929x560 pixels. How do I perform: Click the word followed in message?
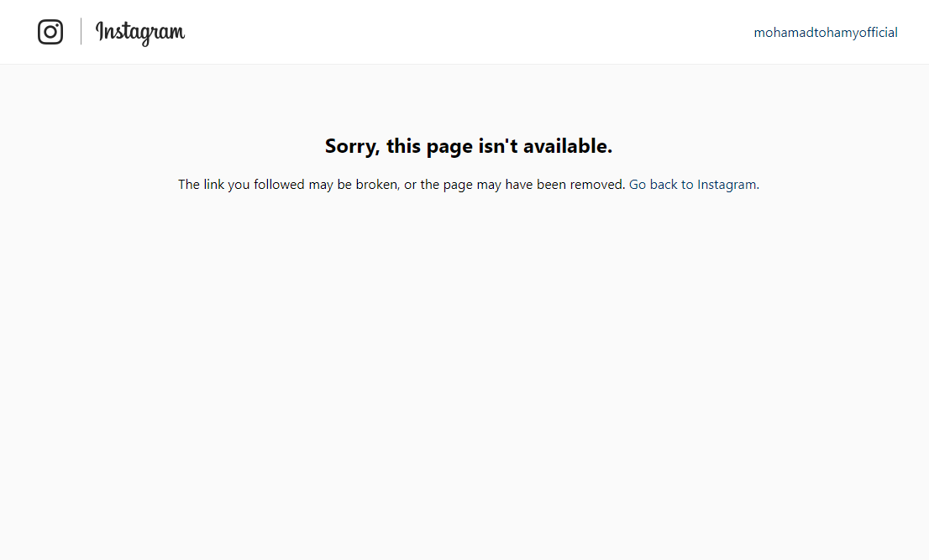279,185
